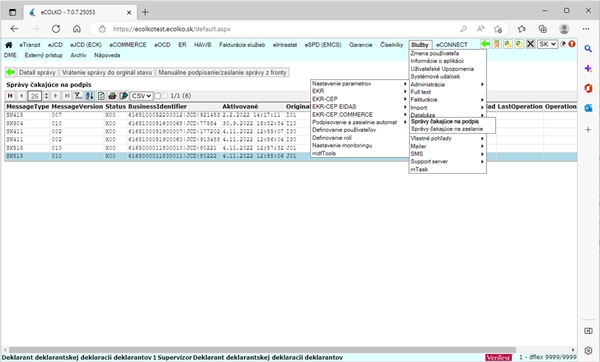Expand the Mailer submenu
This screenshot has width=600, height=362.
pyautogui.click(x=447, y=146)
